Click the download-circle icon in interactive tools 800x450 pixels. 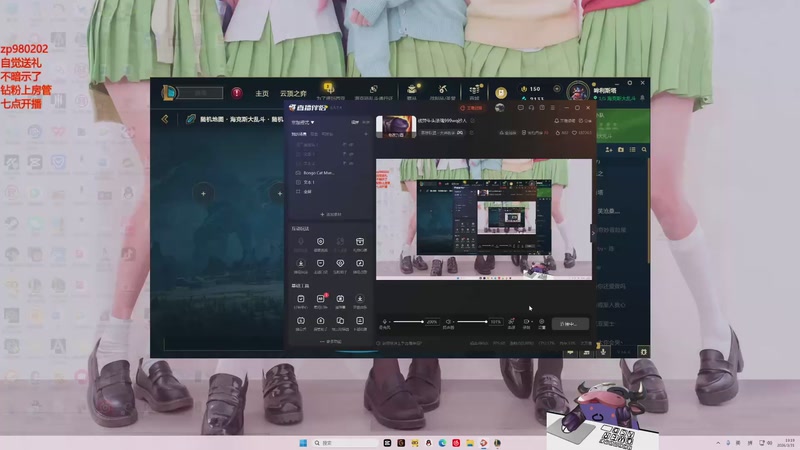pos(301,263)
